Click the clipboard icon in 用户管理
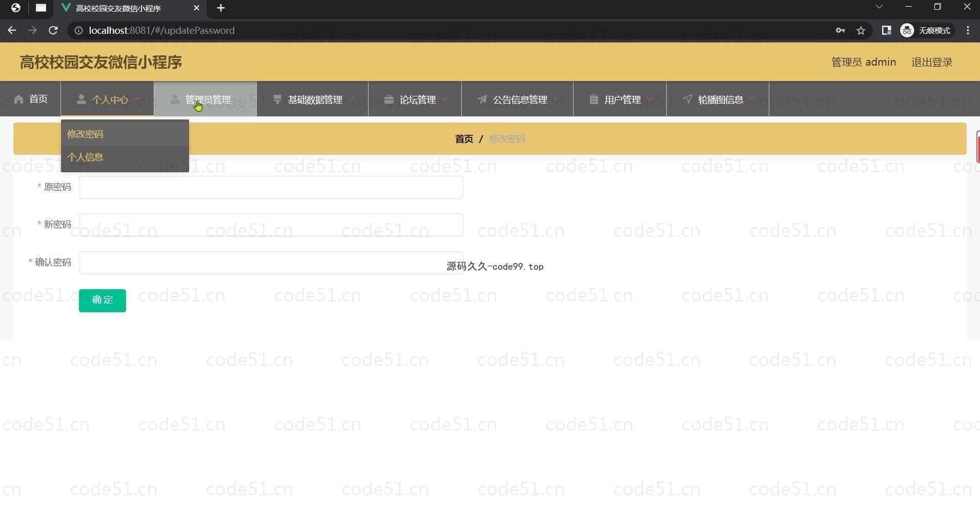 click(x=594, y=99)
